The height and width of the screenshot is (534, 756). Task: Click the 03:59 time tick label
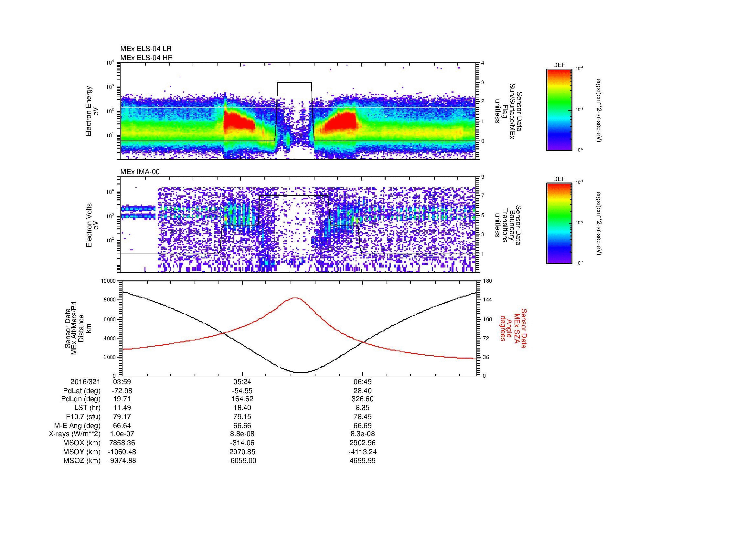(x=122, y=382)
